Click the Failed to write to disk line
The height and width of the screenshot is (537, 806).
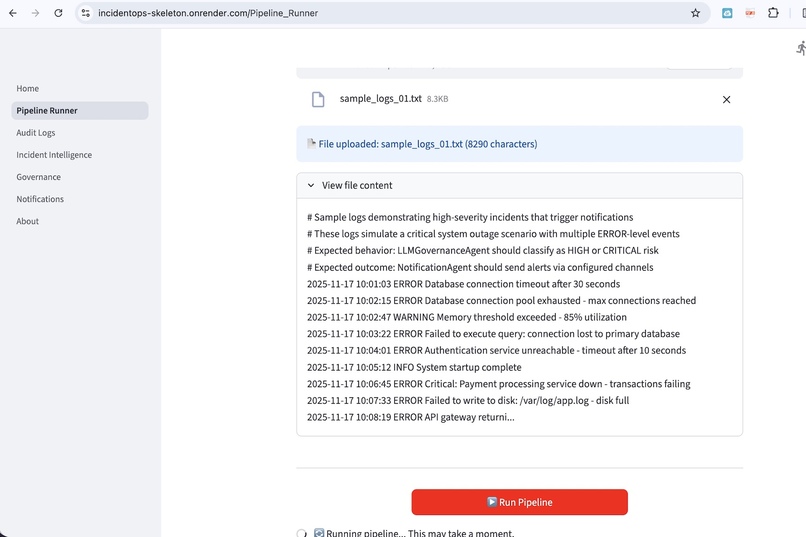coord(468,400)
